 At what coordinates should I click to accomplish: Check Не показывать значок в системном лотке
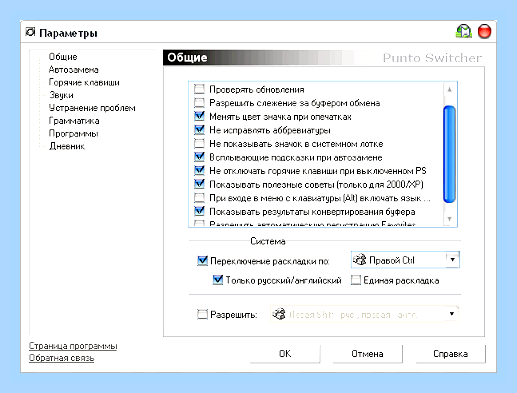click(x=199, y=143)
